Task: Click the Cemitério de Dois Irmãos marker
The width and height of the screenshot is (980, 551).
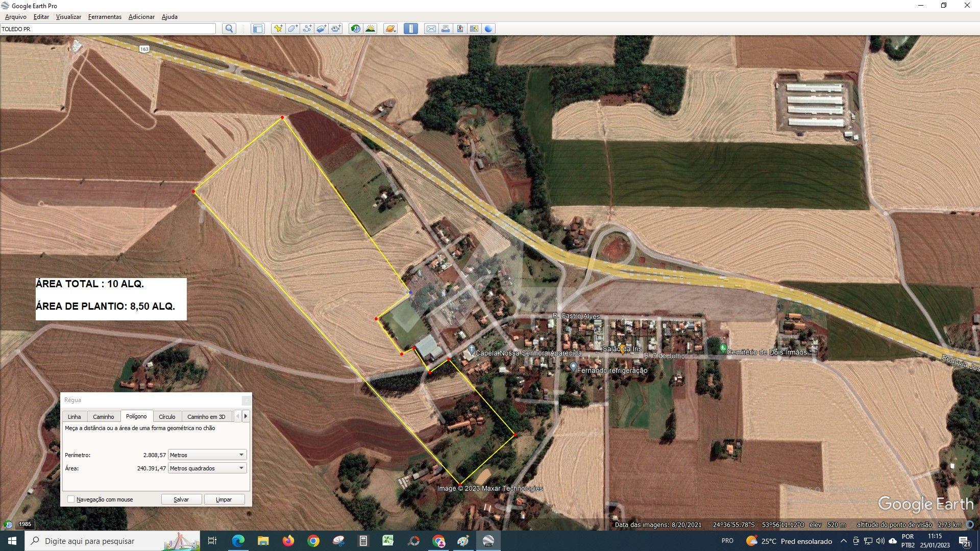Action: tap(722, 348)
